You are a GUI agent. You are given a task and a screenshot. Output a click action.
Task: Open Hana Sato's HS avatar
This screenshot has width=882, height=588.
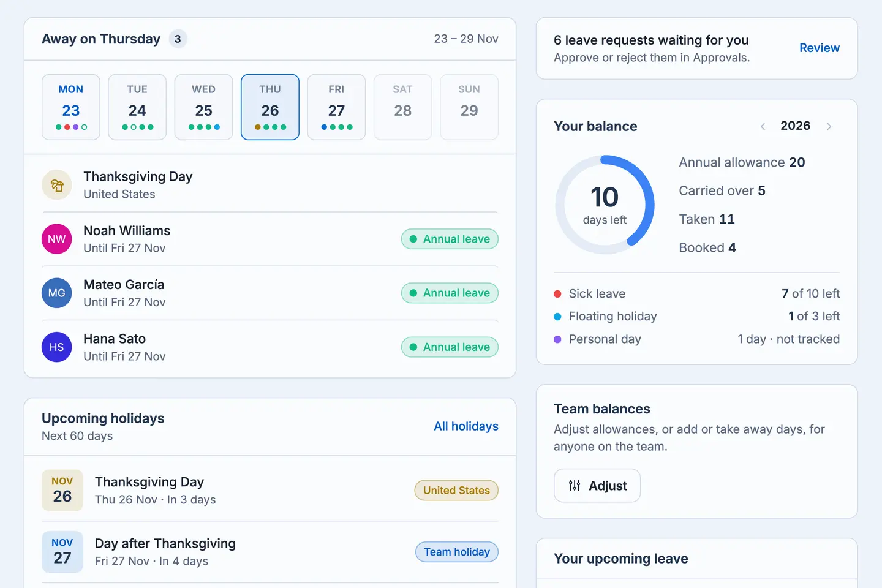(x=57, y=347)
